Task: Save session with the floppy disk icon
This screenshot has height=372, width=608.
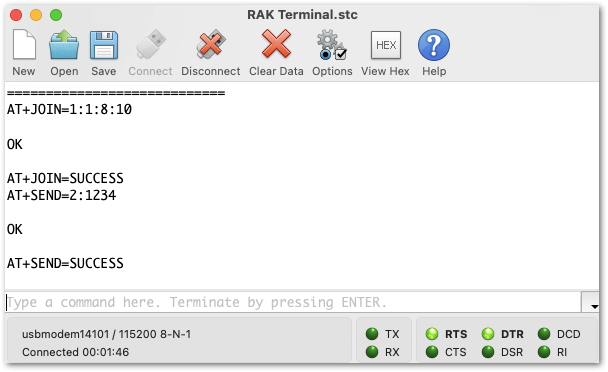Action: [x=104, y=45]
